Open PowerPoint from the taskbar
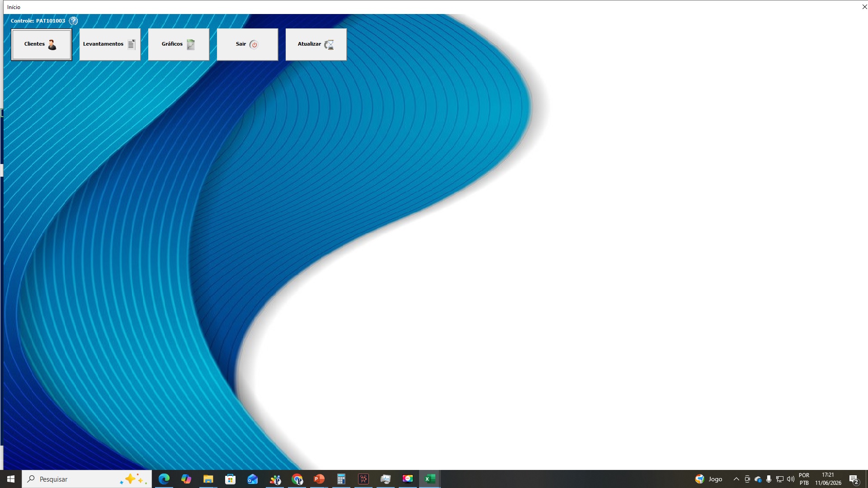868x488 pixels. click(319, 479)
